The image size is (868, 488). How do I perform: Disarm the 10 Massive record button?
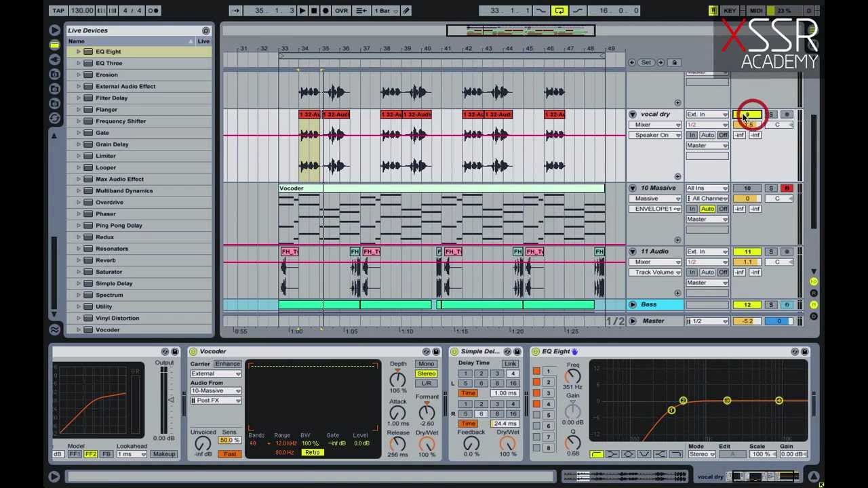click(787, 188)
